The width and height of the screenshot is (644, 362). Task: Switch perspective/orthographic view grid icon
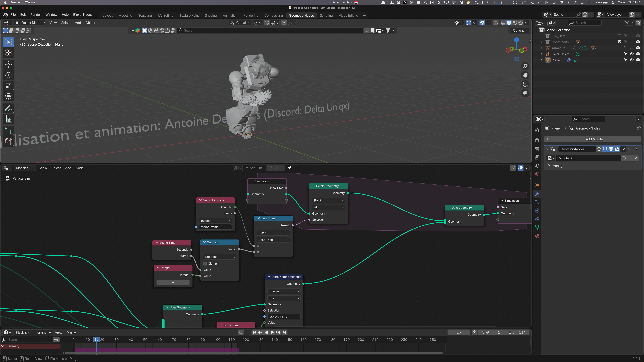coord(525,93)
